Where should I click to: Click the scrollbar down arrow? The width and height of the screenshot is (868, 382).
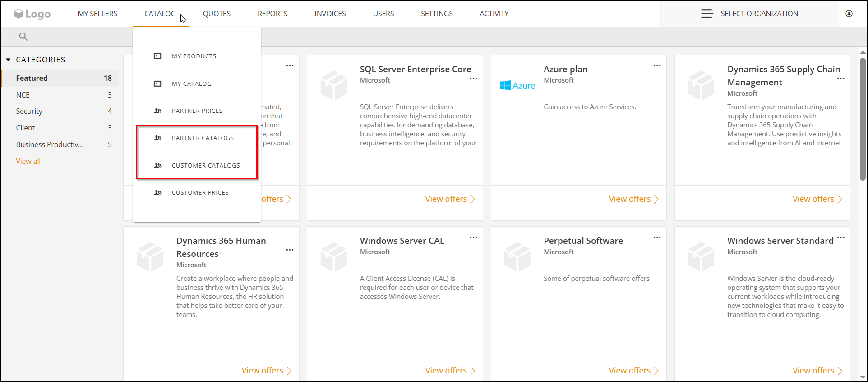863,377
